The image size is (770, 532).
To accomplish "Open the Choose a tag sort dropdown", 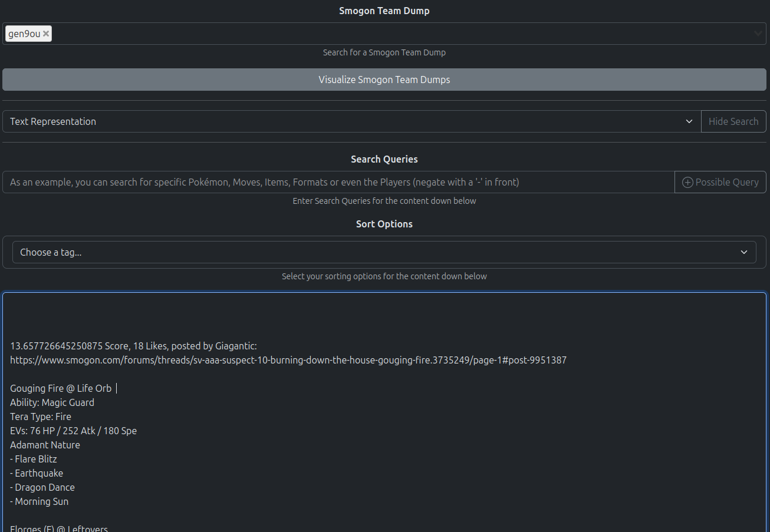I will coord(384,252).
